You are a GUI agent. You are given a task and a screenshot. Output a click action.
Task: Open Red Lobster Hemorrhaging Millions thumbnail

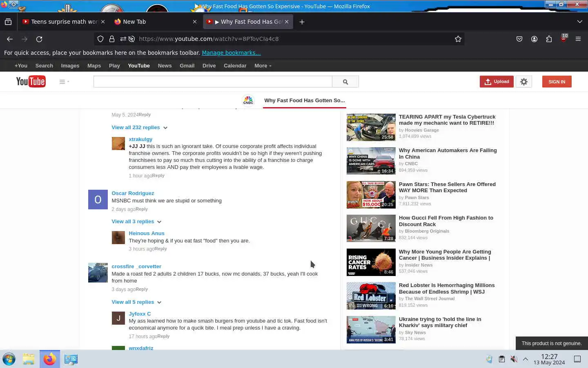pyautogui.click(x=371, y=296)
